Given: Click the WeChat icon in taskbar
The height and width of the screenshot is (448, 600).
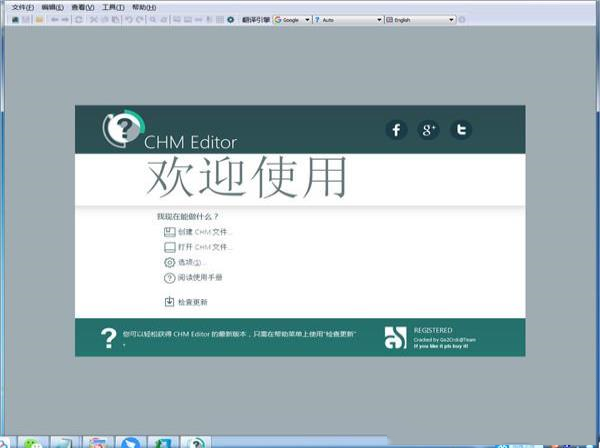Looking at the screenshot, I should (33, 442).
